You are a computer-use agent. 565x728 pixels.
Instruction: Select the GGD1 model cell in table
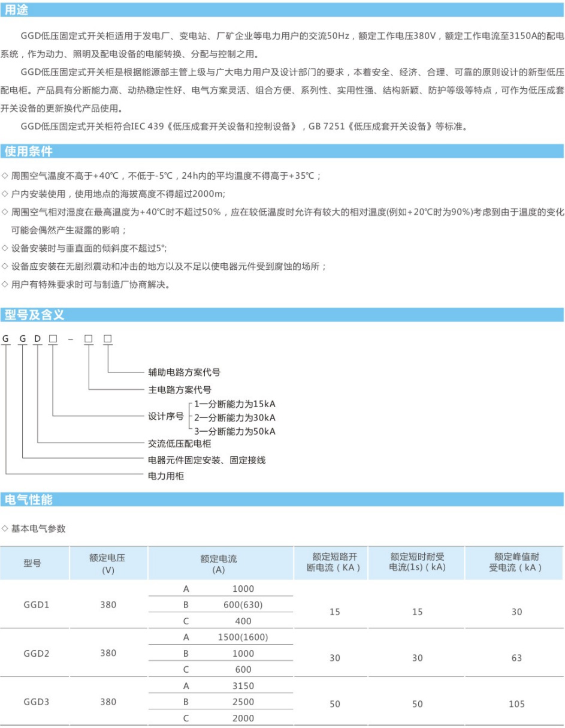36,604
